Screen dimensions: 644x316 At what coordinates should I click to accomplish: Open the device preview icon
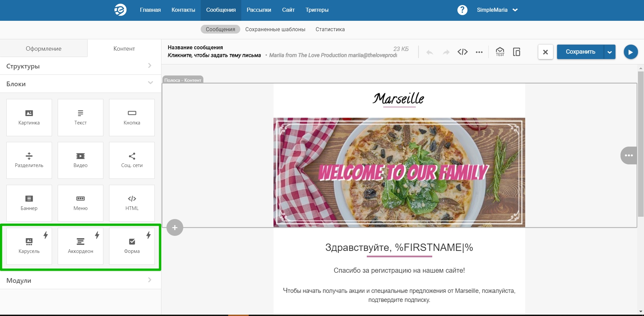(x=517, y=52)
